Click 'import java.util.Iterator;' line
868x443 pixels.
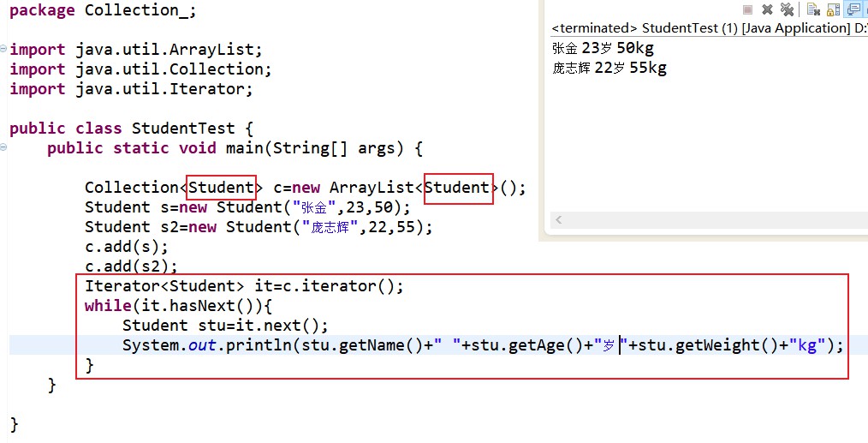coord(131,89)
